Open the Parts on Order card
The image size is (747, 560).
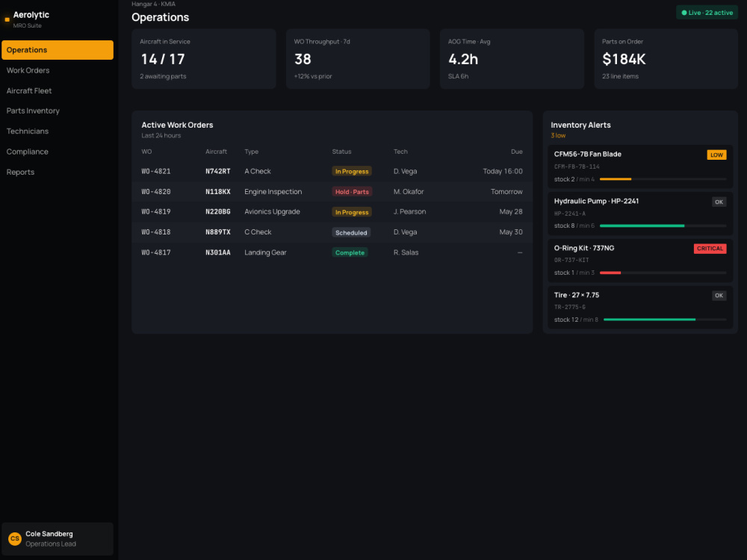click(666, 58)
